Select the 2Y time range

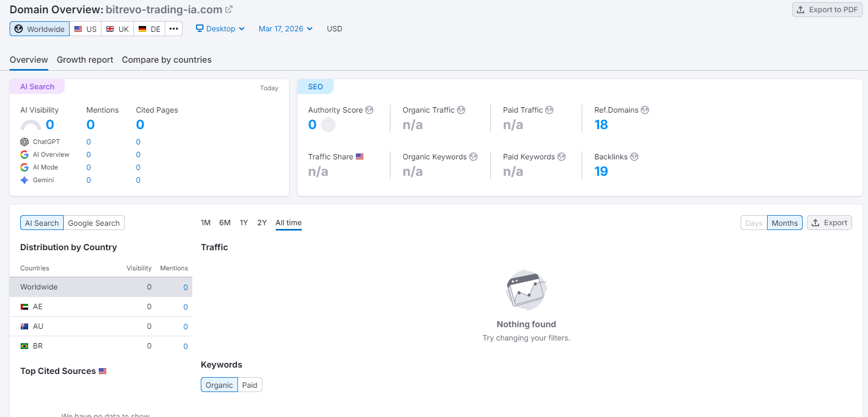coord(262,223)
